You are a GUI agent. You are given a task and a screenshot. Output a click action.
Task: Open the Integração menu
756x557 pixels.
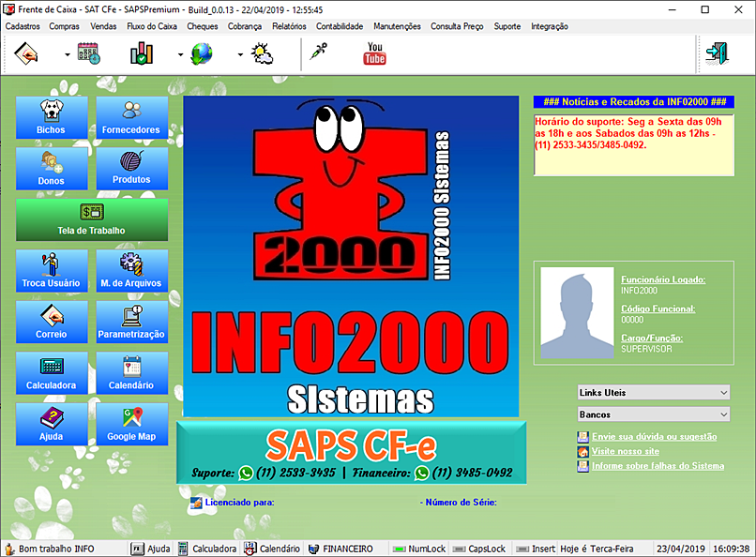[550, 26]
